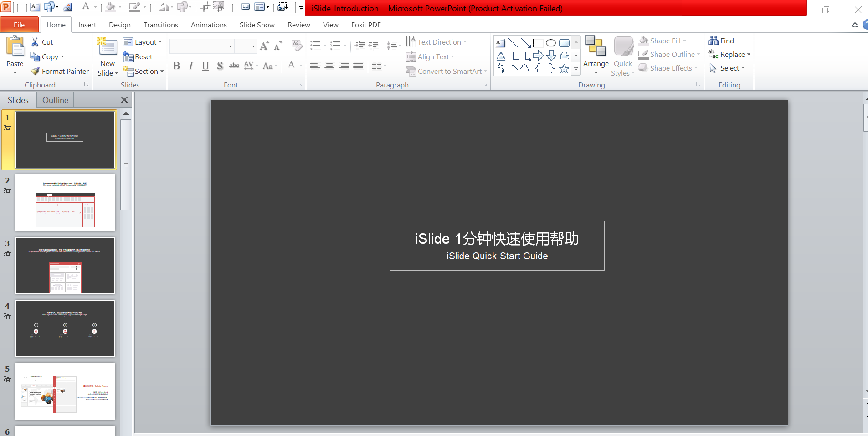The height and width of the screenshot is (436, 868).
Task: Switch to the Transitions tab
Action: click(160, 25)
